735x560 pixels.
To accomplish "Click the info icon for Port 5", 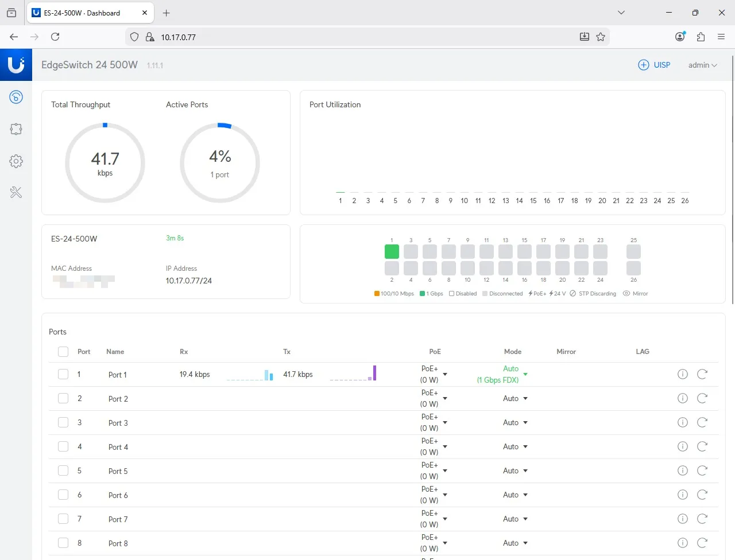I will pos(682,470).
